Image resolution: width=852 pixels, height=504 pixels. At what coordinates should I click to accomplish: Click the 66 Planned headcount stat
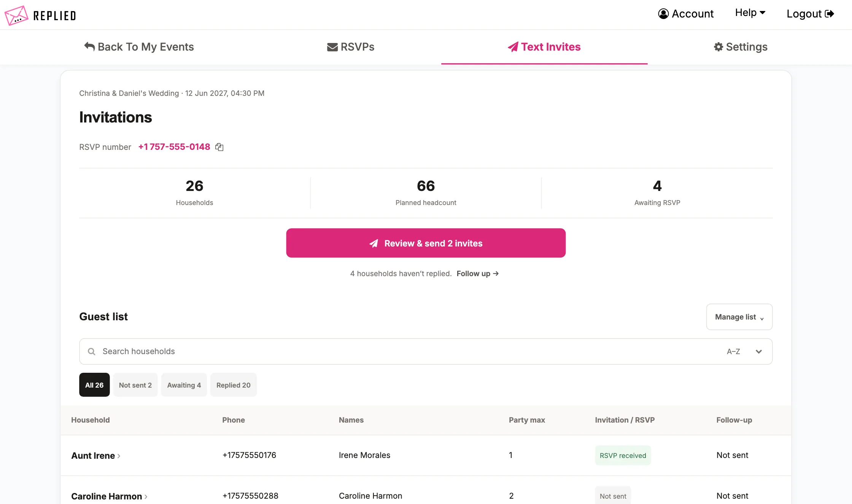click(x=426, y=193)
